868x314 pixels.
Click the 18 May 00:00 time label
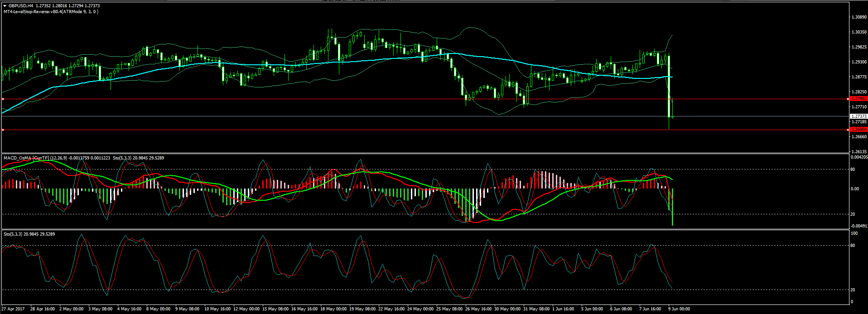click(x=333, y=309)
